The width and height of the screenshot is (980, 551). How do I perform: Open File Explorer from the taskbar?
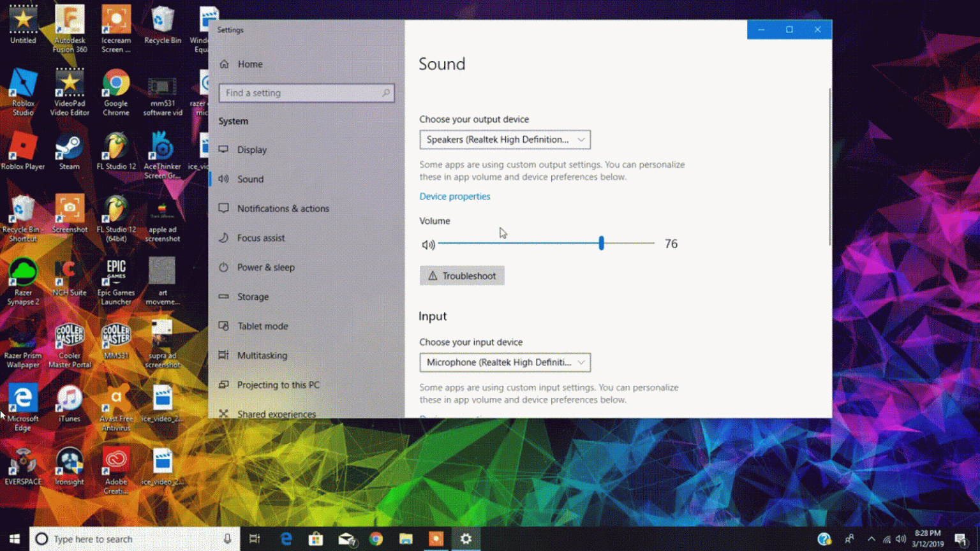coord(406,539)
